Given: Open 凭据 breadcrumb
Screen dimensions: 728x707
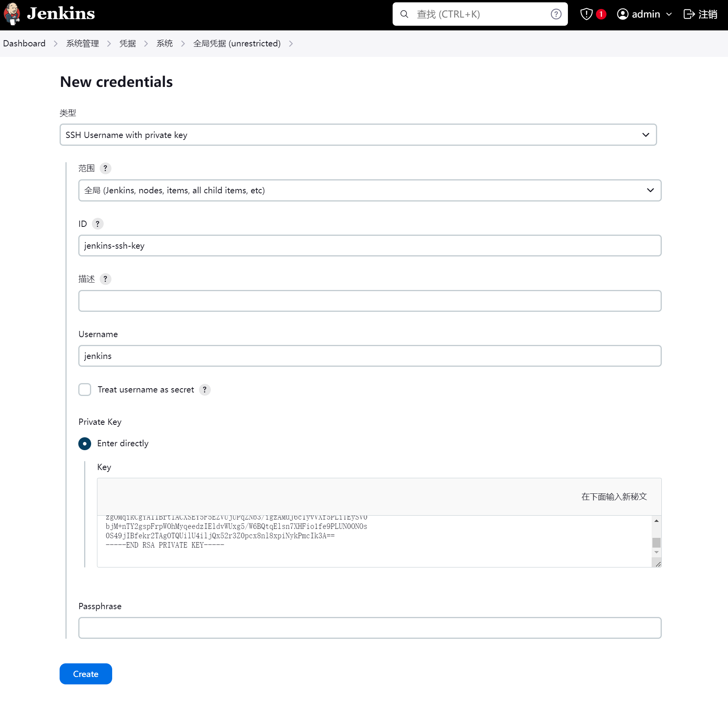Looking at the screenshot, I should (x=128, y=43).
